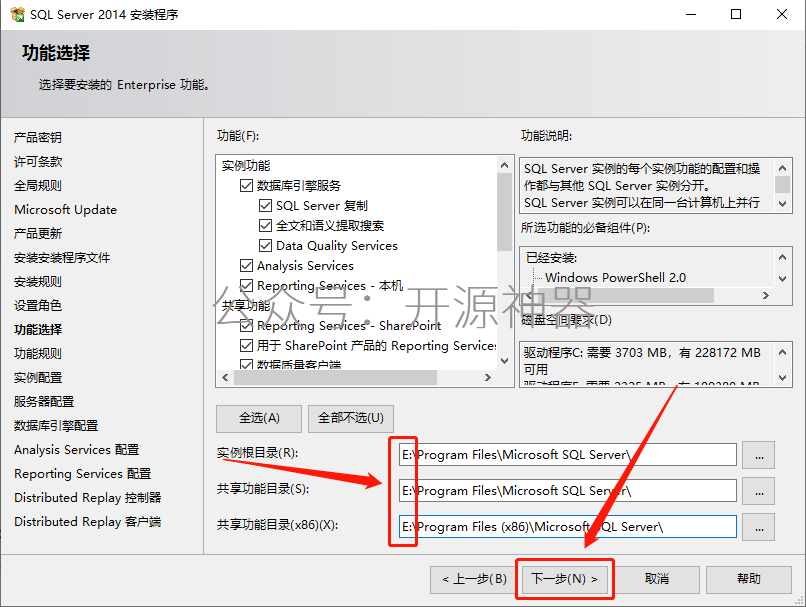Click the feature list scroll down arrow
The width and height of the screenshot is (806, 607).
pyautogui.click(x=504, y=361)
